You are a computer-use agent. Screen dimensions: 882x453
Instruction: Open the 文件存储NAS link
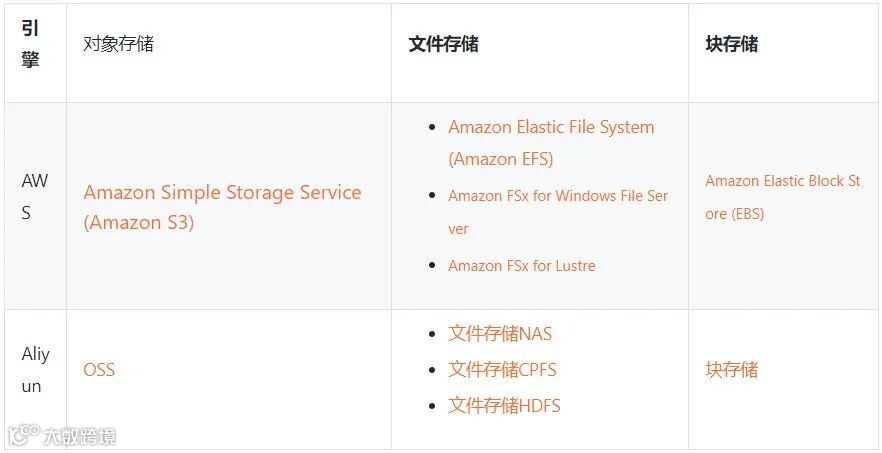tap(500, 334)
